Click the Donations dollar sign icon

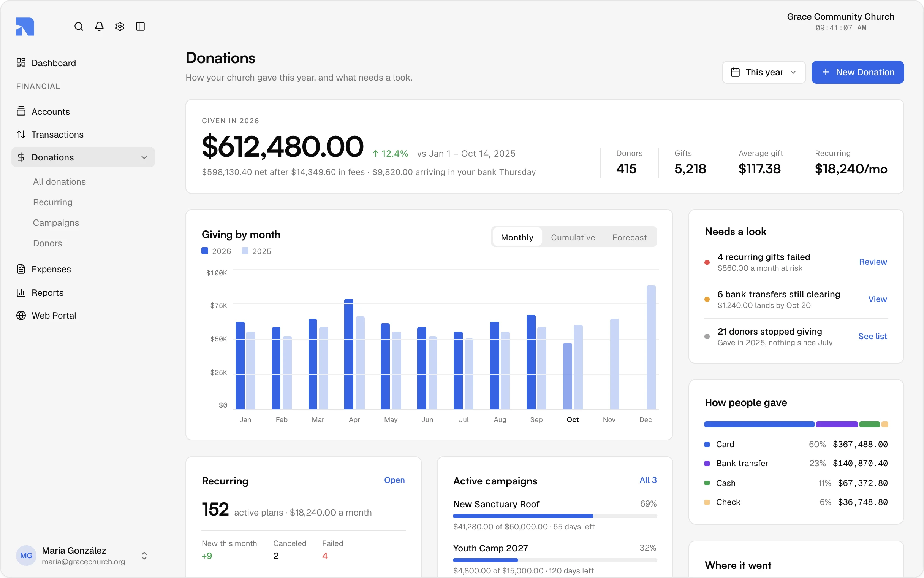[21, 157]
